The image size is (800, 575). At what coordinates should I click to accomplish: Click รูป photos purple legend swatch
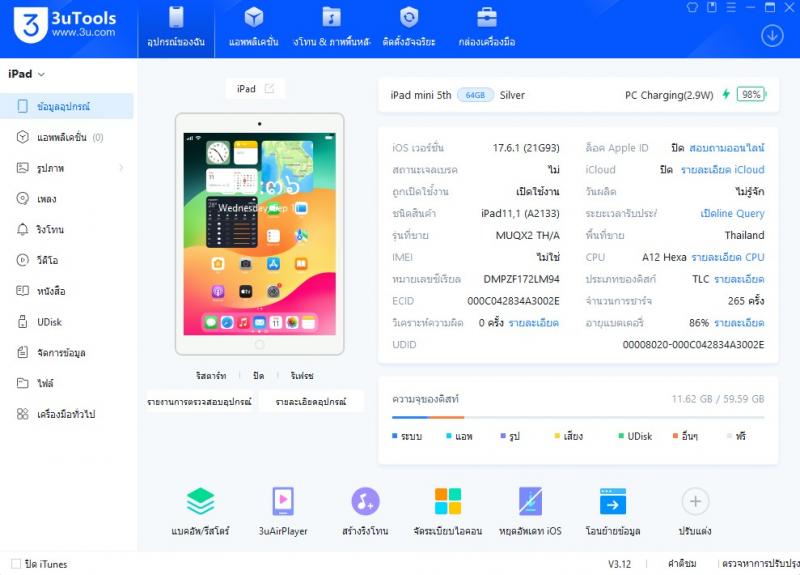[x=503, y=436]
